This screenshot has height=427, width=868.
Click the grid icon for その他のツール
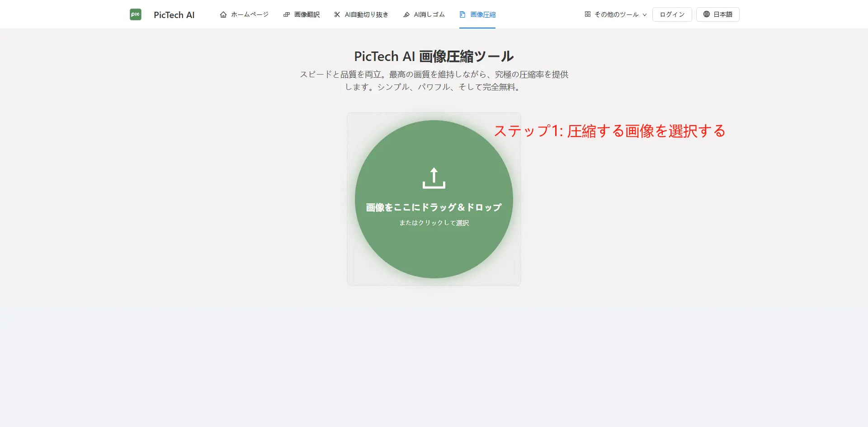588,14
